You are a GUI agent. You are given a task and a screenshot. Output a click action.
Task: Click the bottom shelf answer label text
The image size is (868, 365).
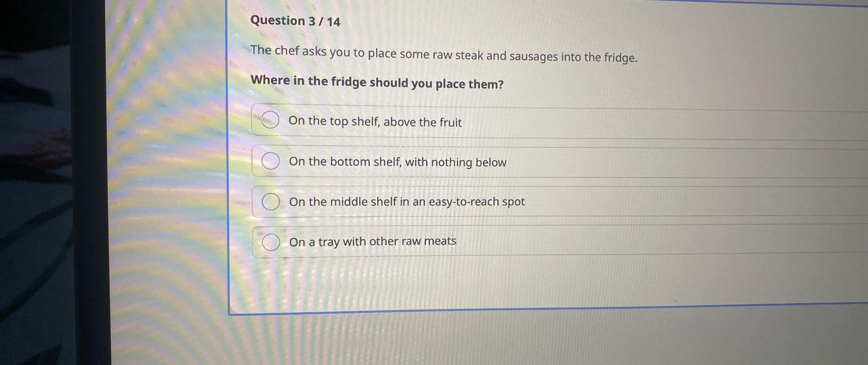(398, 162)
